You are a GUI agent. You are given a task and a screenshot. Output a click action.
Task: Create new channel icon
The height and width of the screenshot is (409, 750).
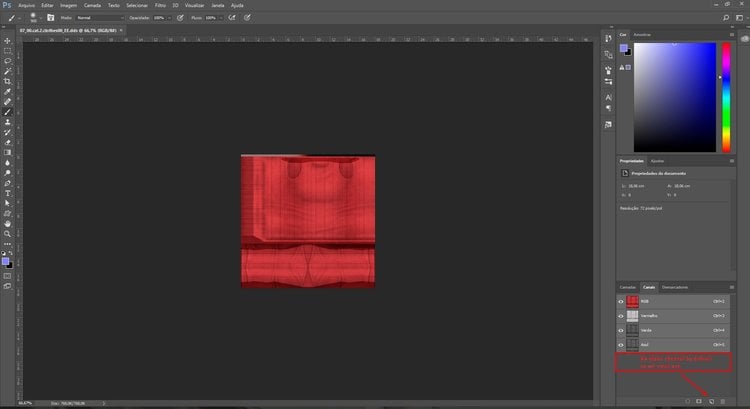click(x=711, y=401)
